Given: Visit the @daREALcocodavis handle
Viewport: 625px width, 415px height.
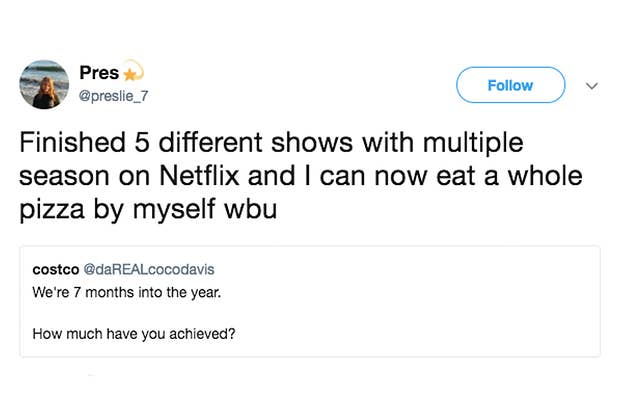Looking at the screenshot, I should point(150,269).
